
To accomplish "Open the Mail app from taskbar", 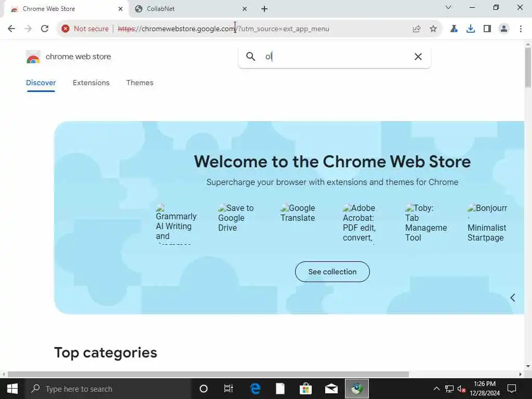I will 331,389.
